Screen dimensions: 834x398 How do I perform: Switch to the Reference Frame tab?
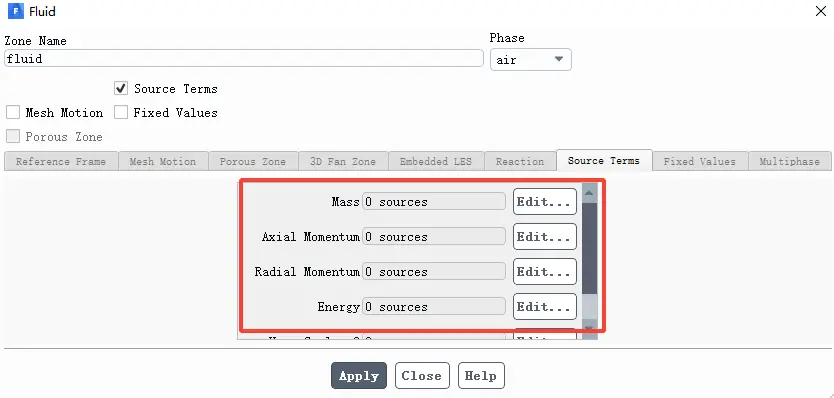point(61,161)
